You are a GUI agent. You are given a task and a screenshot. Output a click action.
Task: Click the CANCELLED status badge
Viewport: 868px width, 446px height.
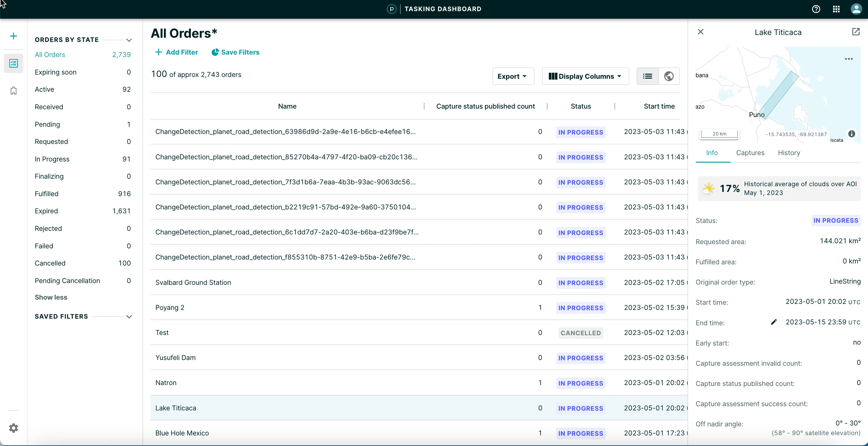coord(581,333)
